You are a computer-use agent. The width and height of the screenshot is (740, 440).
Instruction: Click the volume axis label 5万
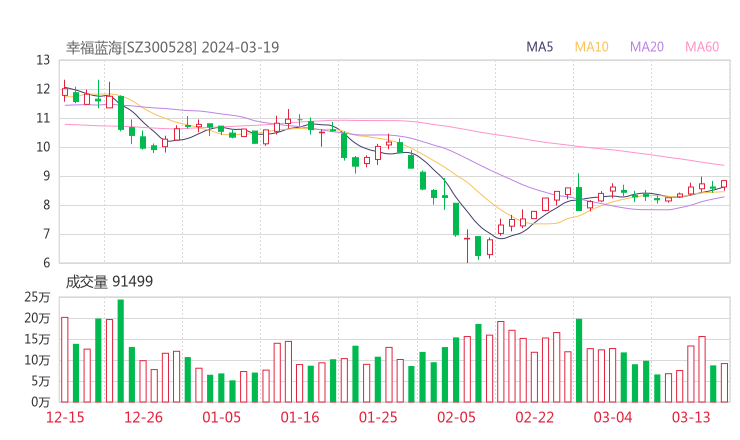click(x=40, y=381)
